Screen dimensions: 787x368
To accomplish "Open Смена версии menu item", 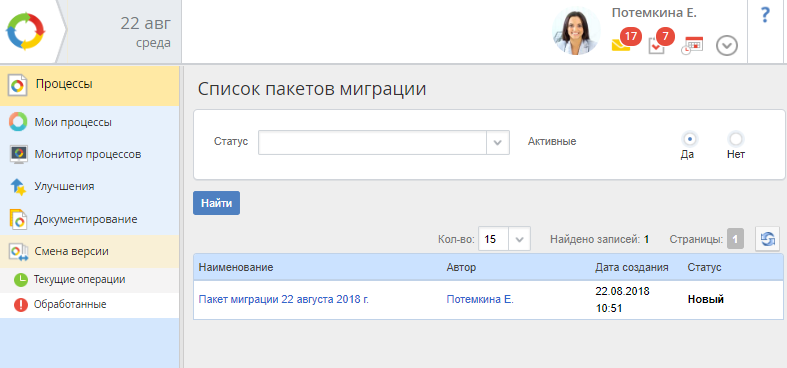I will [x=89, y=252].
